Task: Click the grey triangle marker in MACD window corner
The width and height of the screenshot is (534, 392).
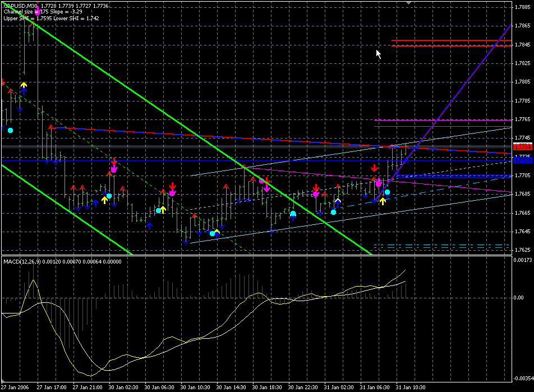Action: tap(3, 380)
